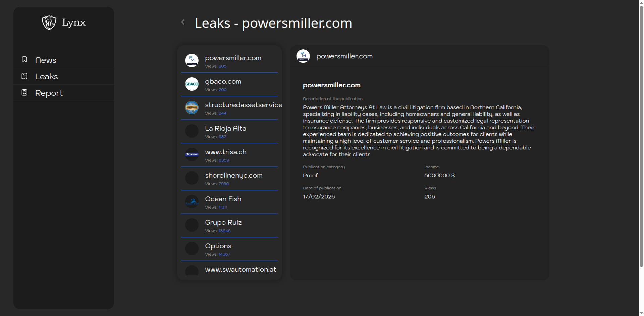Click the Report checklist icon in sidebar
Image resolution: width=644 pixels, height=316 pixels.
pos(24,92)
